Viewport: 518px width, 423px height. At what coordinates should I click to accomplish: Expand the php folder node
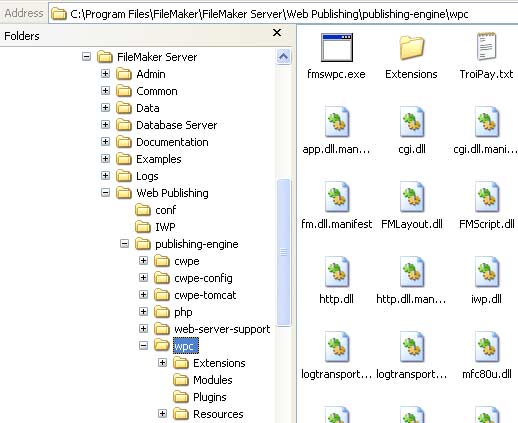pos(143,312)
